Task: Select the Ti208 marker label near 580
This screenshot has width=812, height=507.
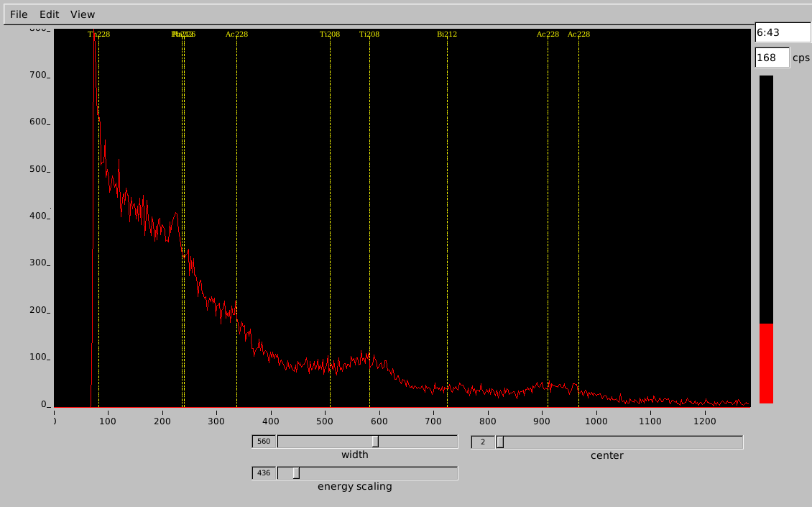Action: tap(369, 34)
